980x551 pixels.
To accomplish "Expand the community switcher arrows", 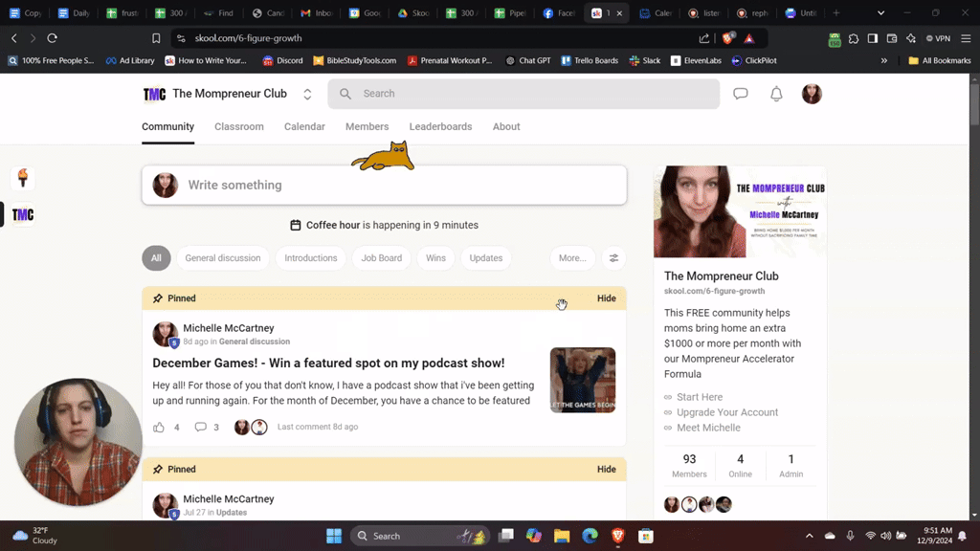I will 307,94.
